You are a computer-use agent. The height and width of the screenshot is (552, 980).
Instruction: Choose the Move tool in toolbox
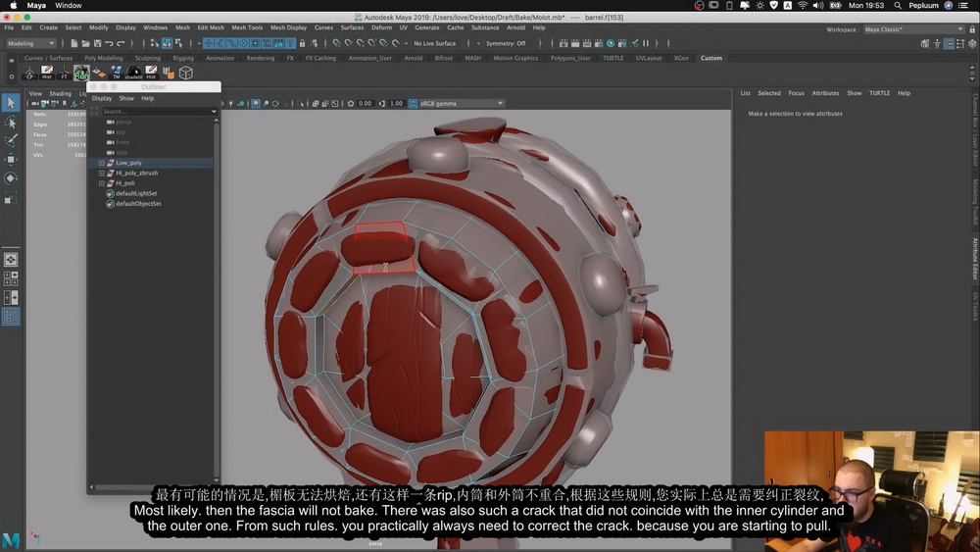tap(11, 160)
